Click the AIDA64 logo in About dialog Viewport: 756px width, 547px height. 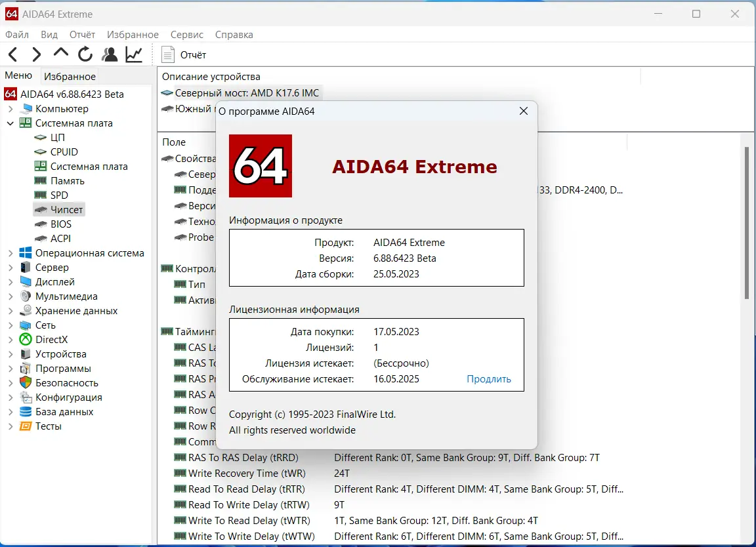click(x=261, y=166)
